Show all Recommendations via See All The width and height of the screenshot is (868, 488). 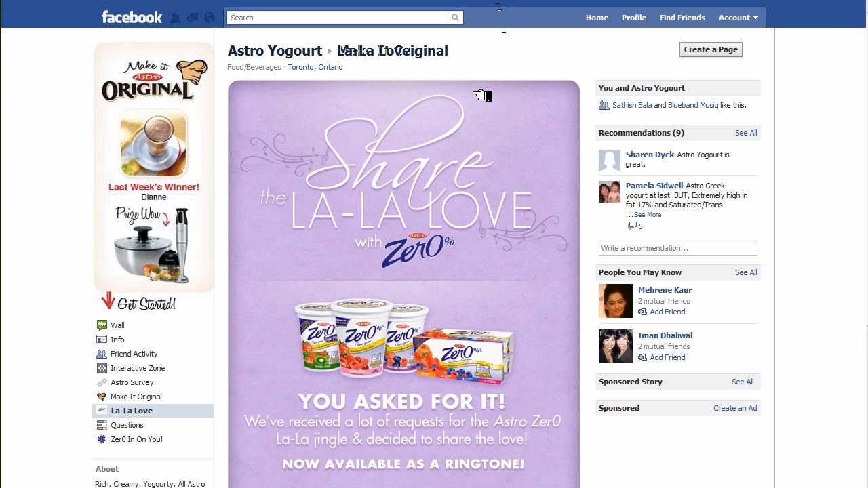pyautogui.click(x=746, y=133)
